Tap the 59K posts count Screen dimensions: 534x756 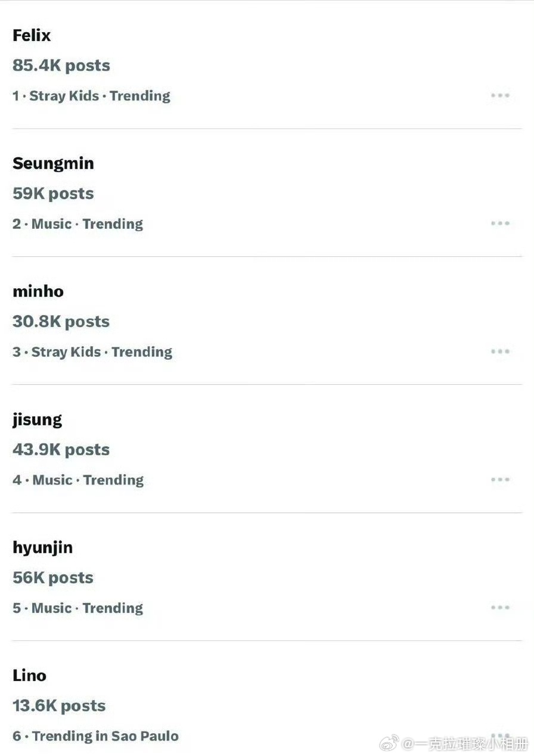pos(53,194)
